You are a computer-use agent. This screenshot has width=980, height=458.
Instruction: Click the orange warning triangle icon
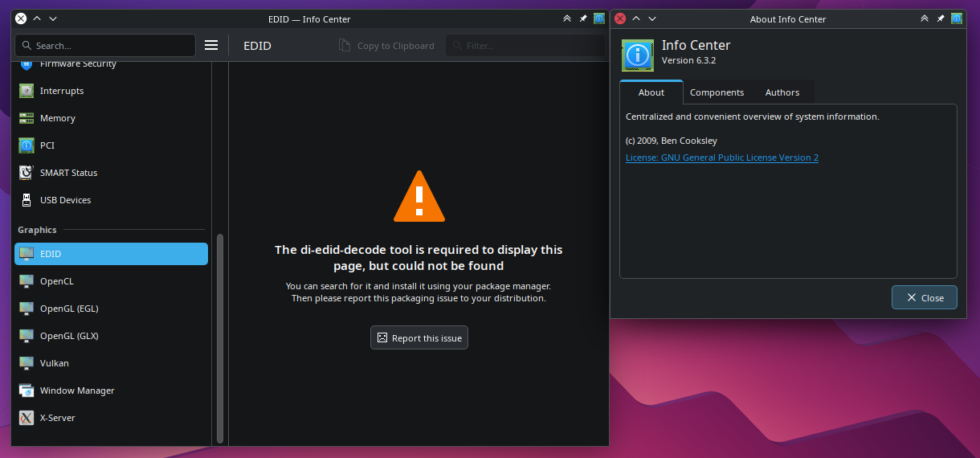419,196
